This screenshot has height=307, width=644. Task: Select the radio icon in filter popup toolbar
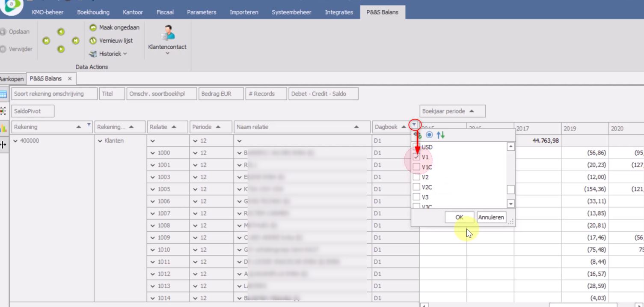[430, 135]
